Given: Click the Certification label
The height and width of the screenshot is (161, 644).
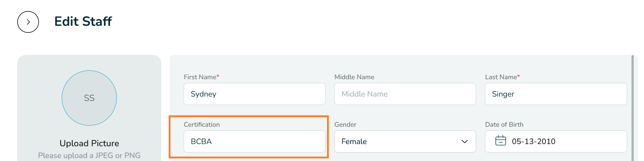Looking at the screenshot, I should click(x=202, y=125).
